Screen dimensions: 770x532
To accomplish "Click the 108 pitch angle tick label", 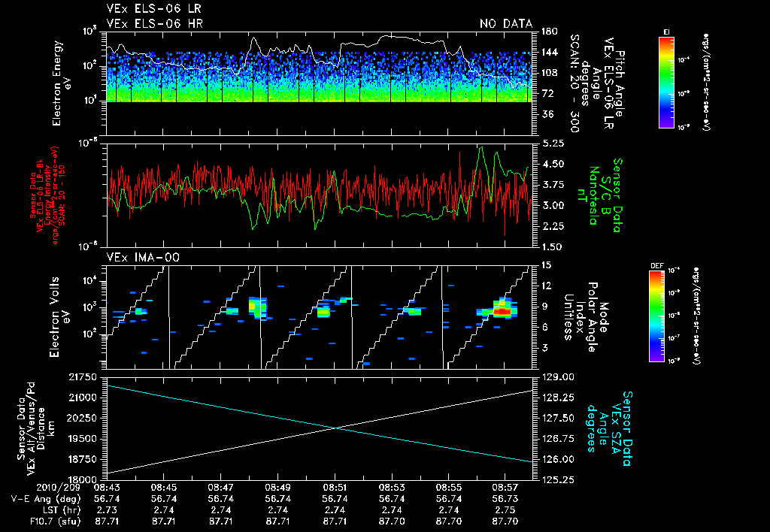I will click(x=549, y=73).
